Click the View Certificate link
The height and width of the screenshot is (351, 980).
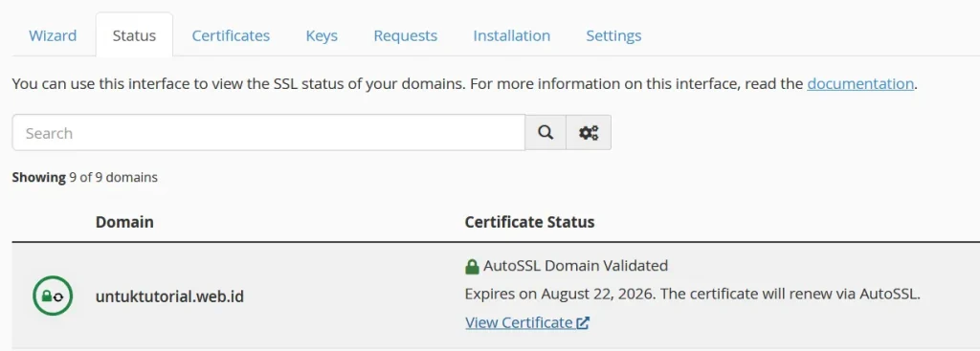(x=519, y=323)
